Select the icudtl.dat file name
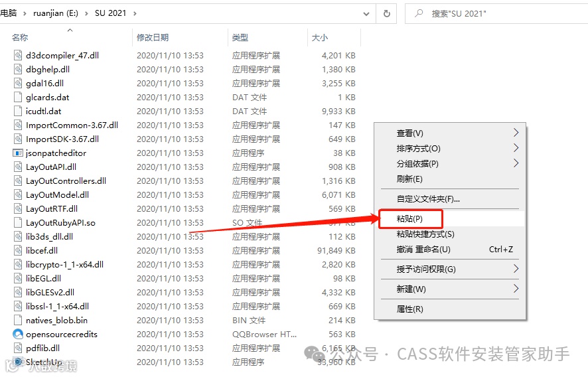This screenshot has height=377, width=588. 44,111
